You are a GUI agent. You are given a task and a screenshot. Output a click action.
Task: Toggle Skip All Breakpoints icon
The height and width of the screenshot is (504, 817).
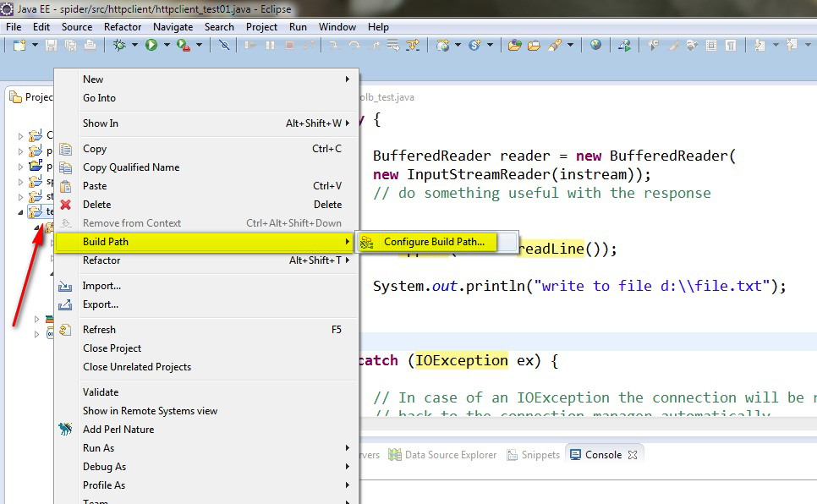click(224, 46)
